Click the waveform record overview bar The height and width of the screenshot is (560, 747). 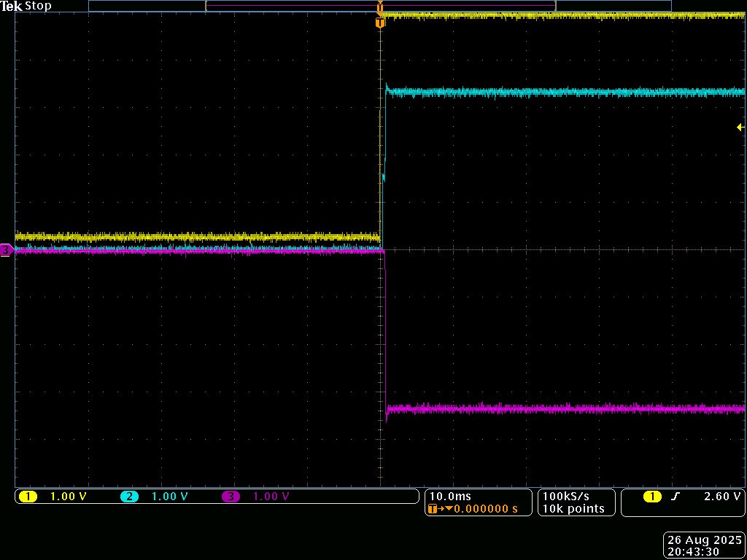[x=379, y=6]
